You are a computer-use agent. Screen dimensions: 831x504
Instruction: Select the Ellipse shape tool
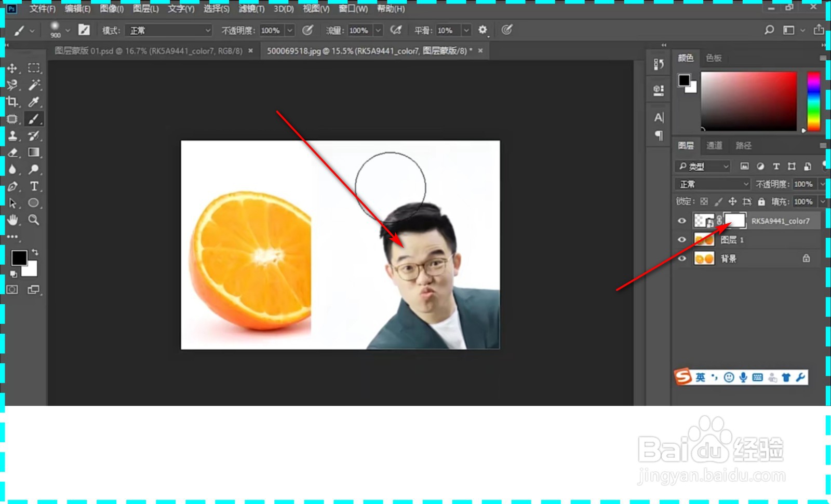pos(34,203)
